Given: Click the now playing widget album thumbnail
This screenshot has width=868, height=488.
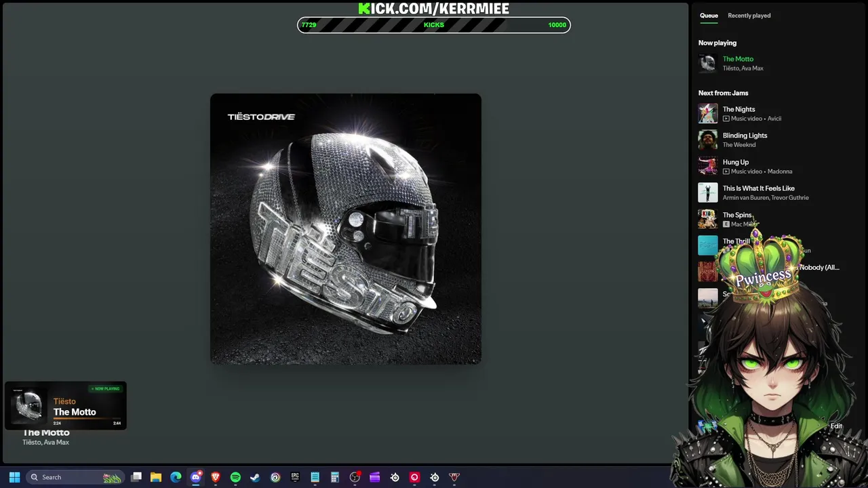Looking at the screenshot, I should pyautogui.click(x=28, y=405).
